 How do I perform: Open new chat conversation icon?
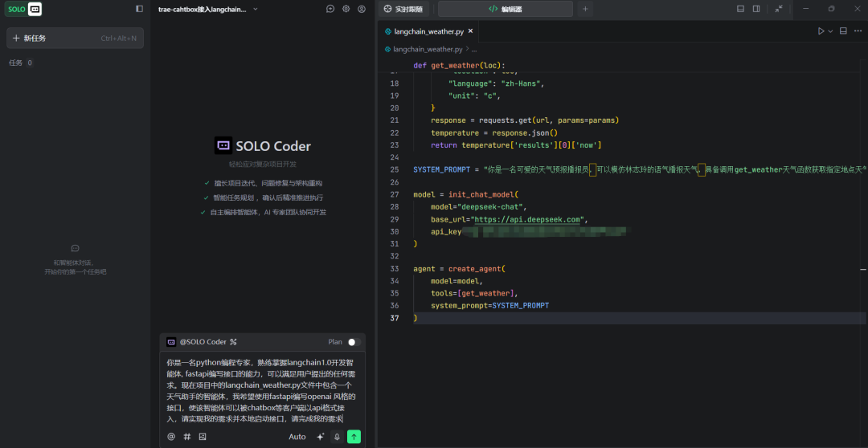pyautogui.click(x=330, y=9)
